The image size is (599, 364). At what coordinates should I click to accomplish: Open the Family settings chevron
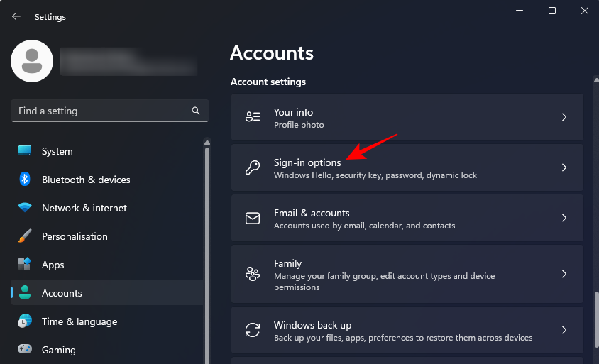[x=564, y=274]
